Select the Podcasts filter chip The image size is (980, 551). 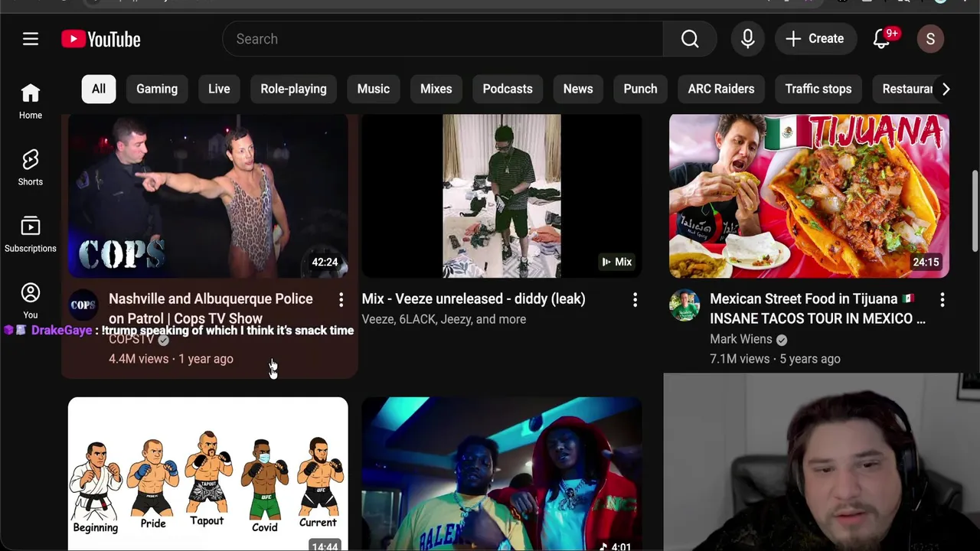click(x=508, y=89)
